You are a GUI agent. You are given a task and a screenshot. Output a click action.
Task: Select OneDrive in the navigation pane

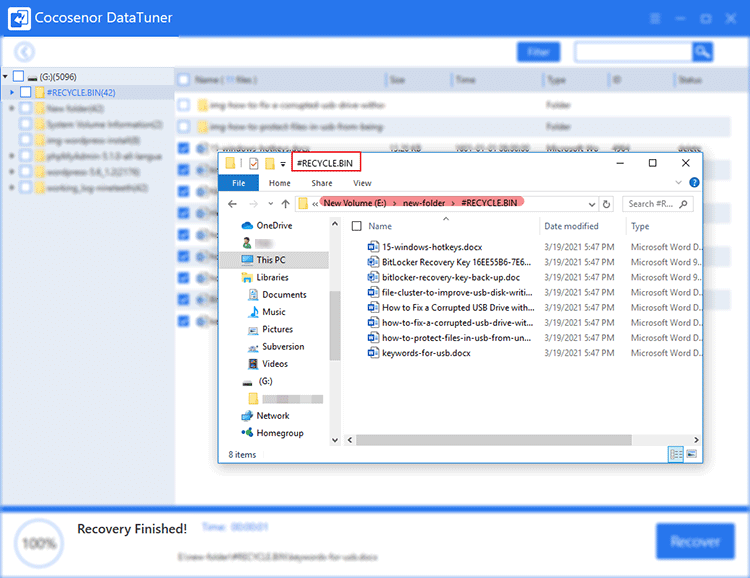(x=274, y=225)
